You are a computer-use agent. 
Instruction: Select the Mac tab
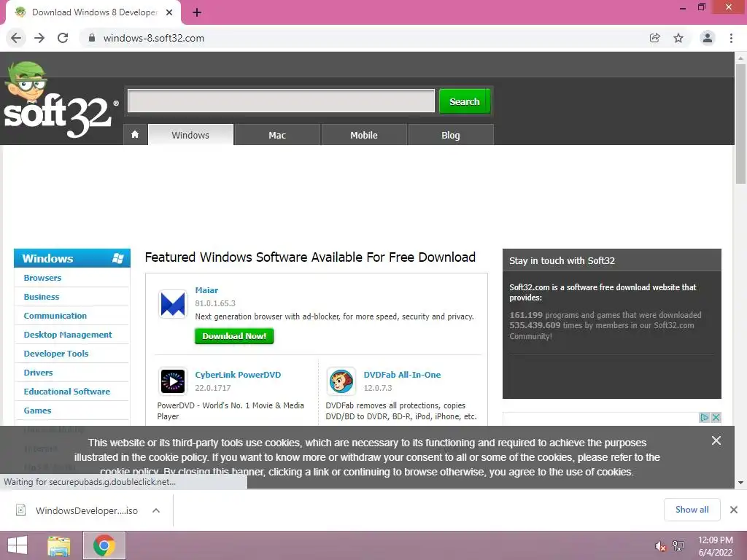pos(277,135)
